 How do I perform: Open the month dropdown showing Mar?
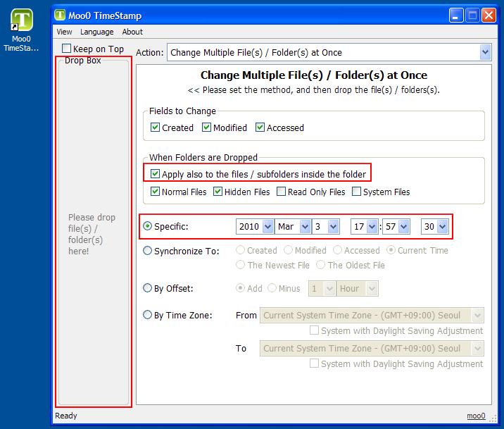[x=305, y=227]
